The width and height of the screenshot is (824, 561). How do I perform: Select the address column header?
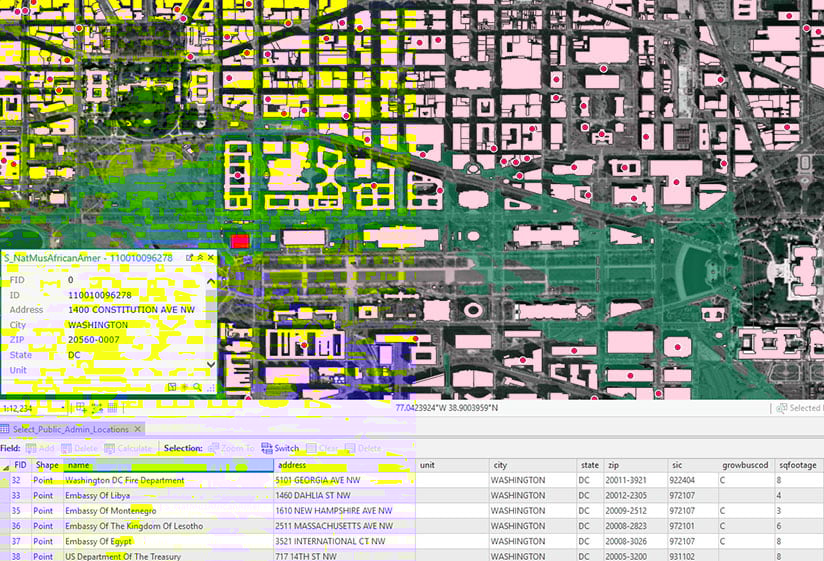tap(345, 465)
